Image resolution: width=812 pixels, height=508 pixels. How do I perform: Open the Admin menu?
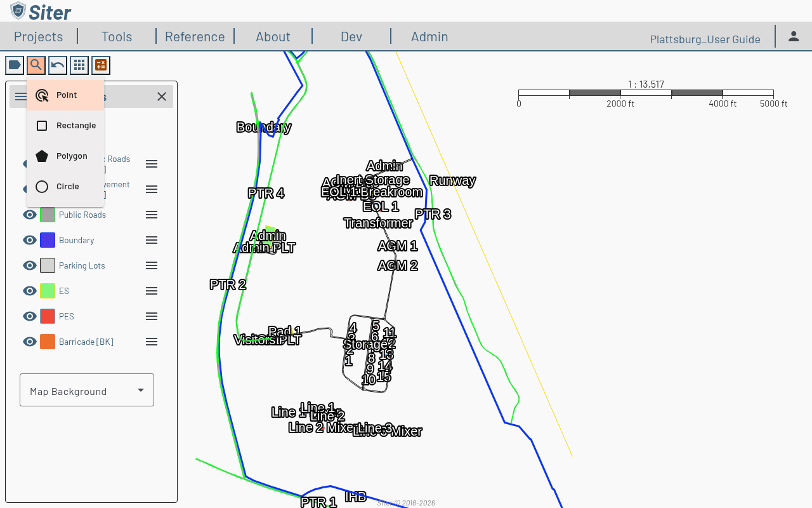tap(429, 37)
